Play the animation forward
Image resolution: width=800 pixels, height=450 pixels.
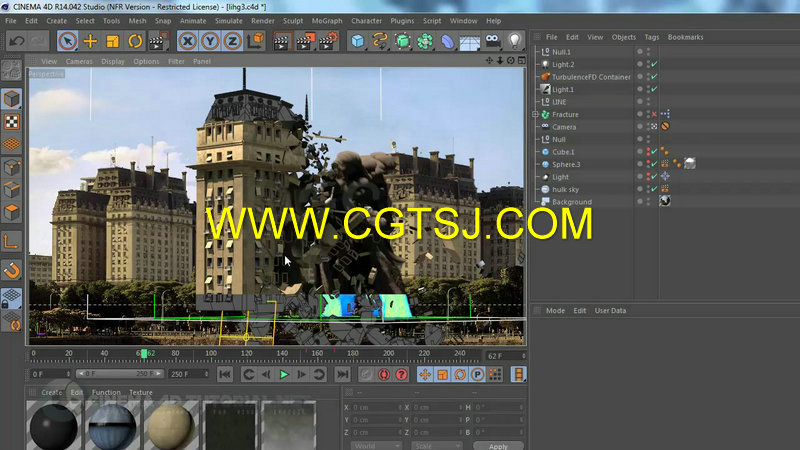(284, 374)
